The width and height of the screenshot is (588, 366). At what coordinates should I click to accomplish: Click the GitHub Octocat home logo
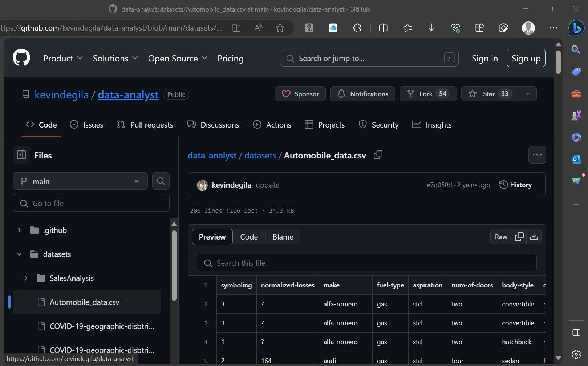pos(21,58)
